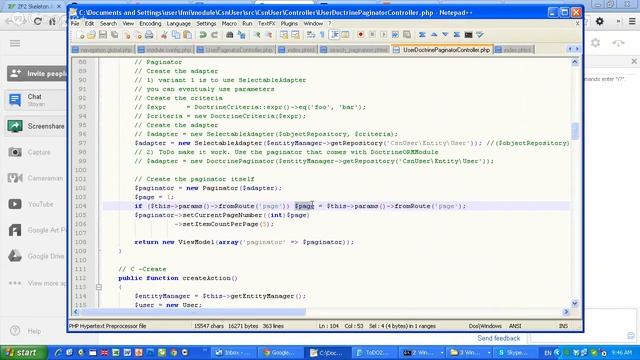Viewport: 640px width, 360px height.
Task: Switch to the search_pagination.phtml tab
Action: (354, 50)
